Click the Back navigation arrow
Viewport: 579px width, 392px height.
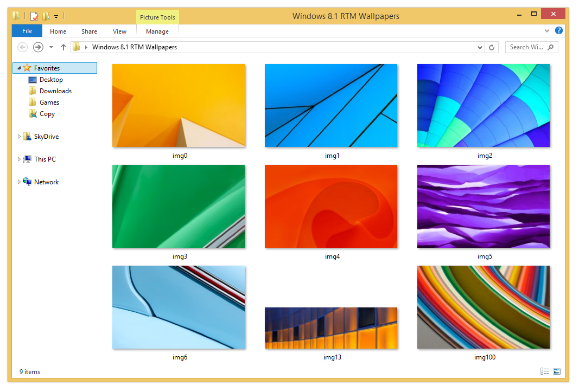click(x=22, y=47)
